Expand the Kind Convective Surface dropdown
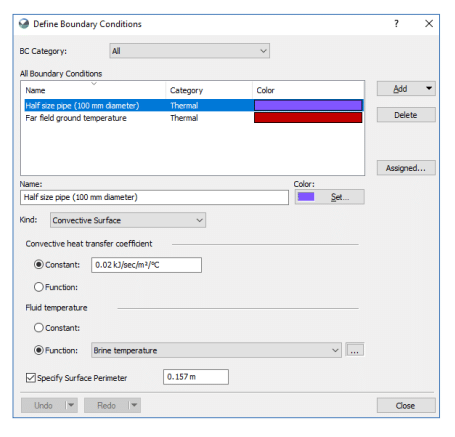 pyautogui.click(x=128, y=220)
